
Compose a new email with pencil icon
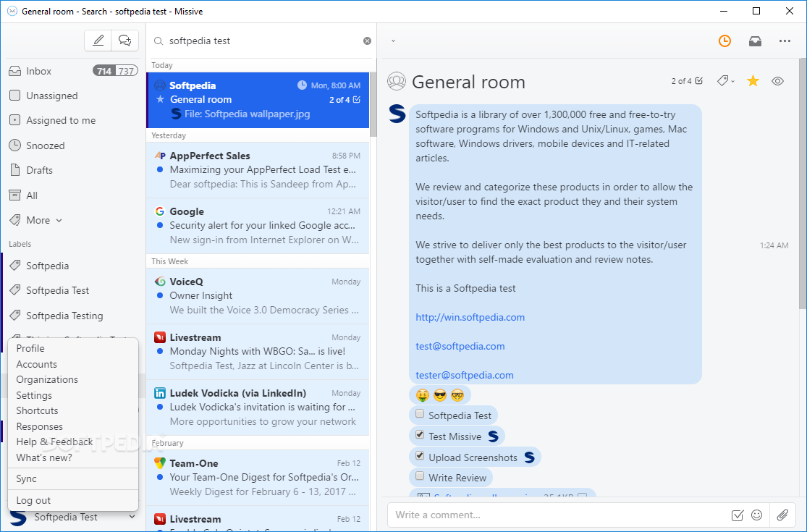point(98,41)
